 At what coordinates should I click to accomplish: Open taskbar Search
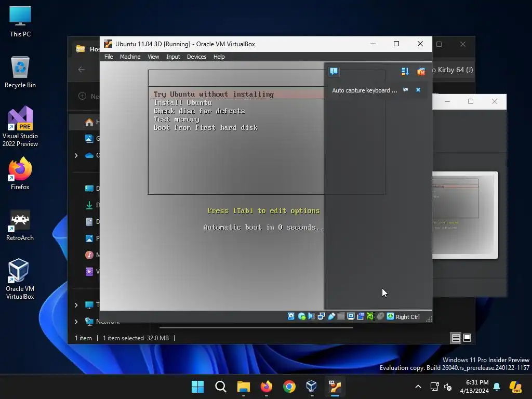point(220,387)
